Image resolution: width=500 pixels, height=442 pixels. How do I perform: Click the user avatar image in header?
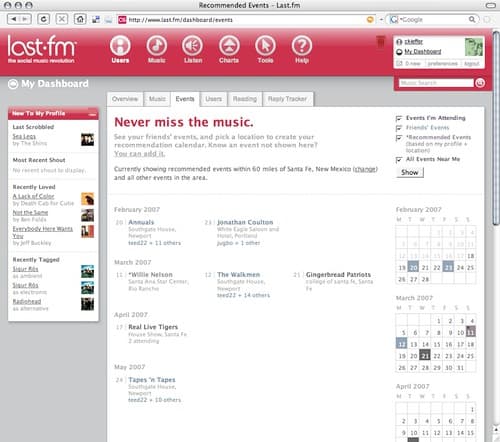point(474,47)
